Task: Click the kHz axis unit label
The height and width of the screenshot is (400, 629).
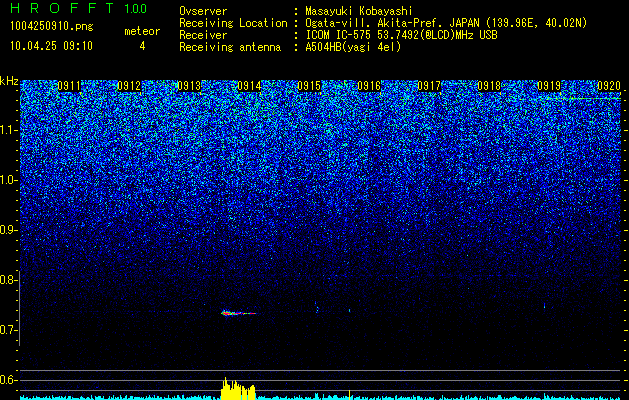Action: point(9,81)
